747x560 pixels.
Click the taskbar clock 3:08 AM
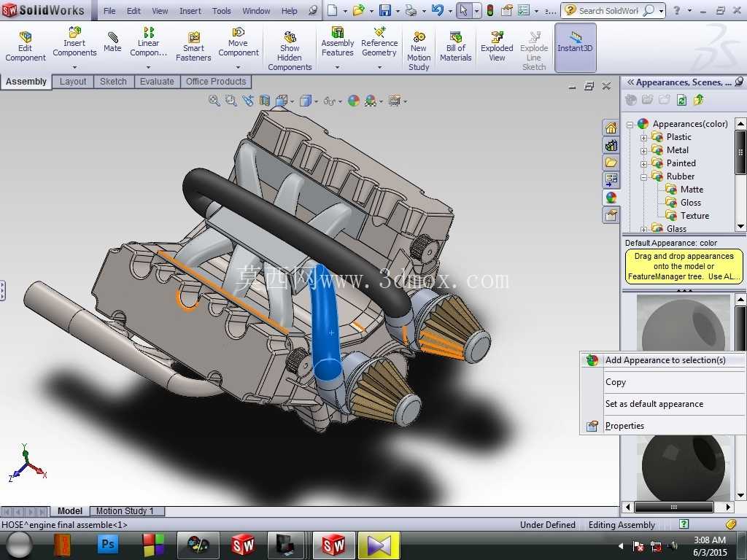click(709, 540)
